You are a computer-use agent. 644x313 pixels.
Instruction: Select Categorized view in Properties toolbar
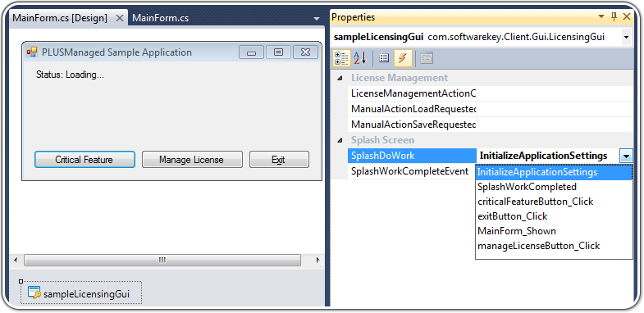point(341,59)
